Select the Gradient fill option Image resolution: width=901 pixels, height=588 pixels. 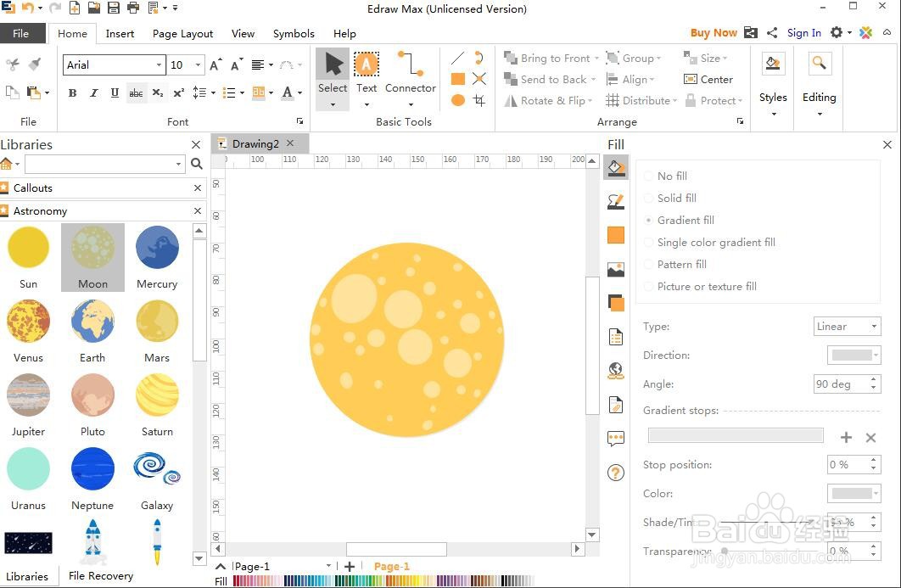pyautogui.click(x=680, y=220)
